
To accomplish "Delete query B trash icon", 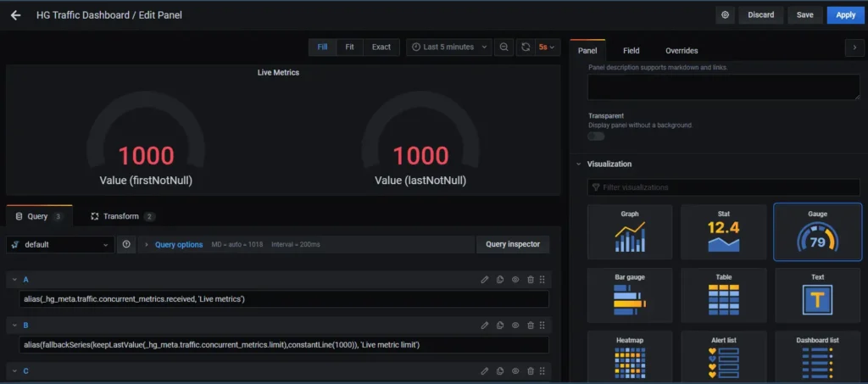I will [x=531, y=326].
